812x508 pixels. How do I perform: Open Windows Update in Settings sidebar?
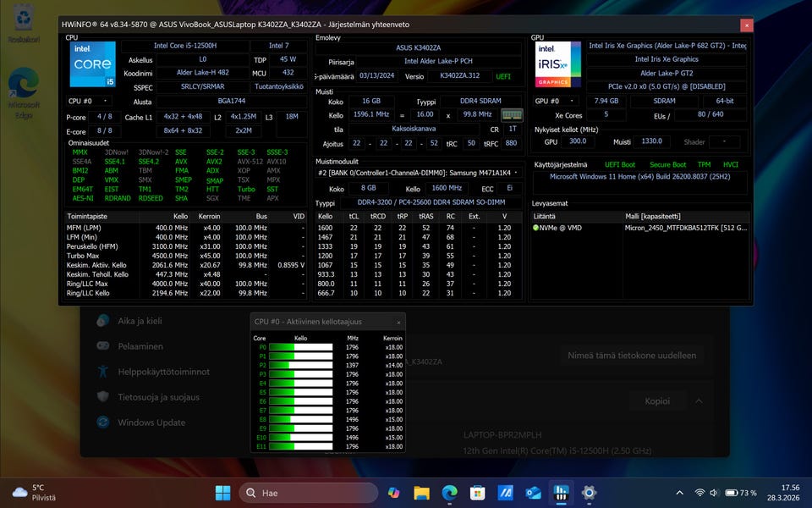(x=151, y=422)
